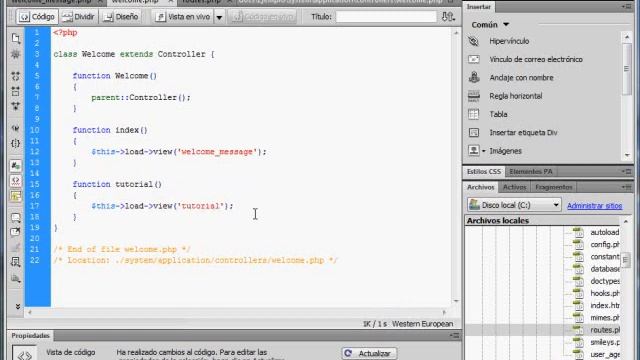This screenshot has height=360, width=640.
Task: Click the Expand All icon
Action: 16,106
